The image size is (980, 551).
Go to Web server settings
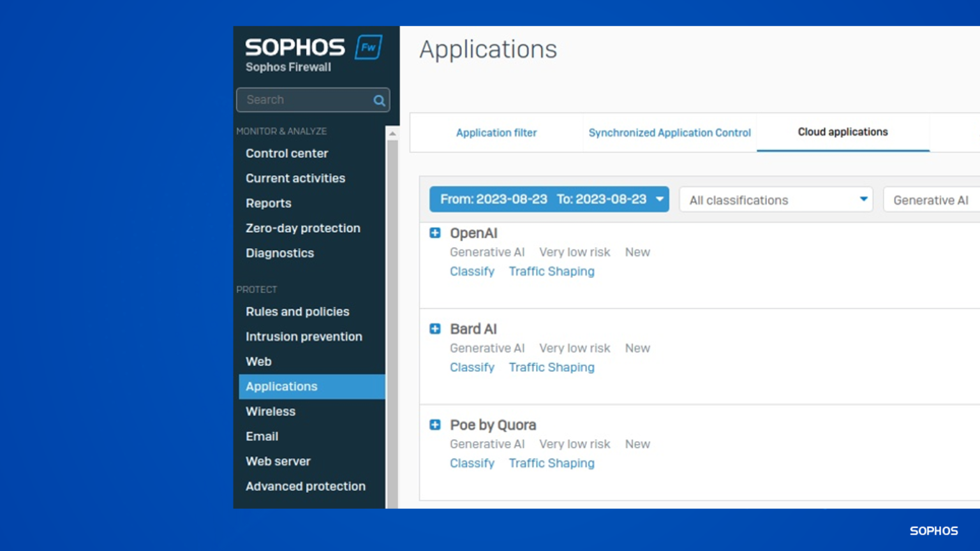click(x=278, y=461)
